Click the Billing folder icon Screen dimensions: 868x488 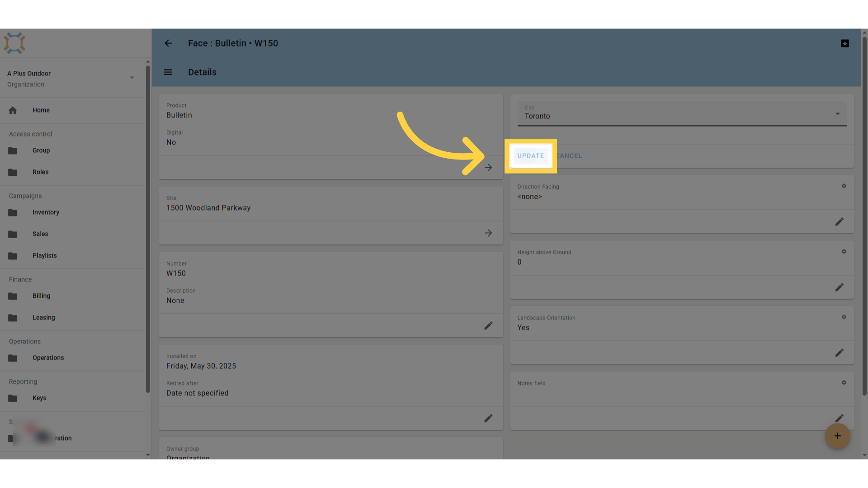coord(13,296)
